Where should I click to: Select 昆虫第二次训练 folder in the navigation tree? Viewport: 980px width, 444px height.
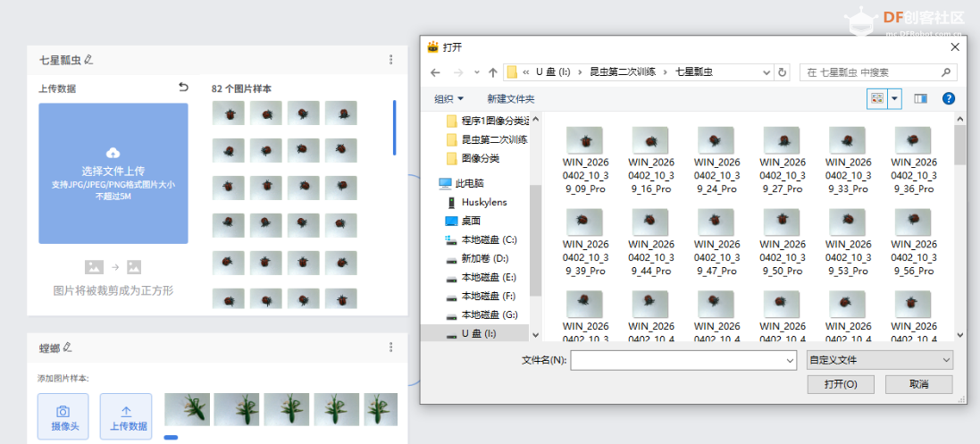click(x=488, y=139)
